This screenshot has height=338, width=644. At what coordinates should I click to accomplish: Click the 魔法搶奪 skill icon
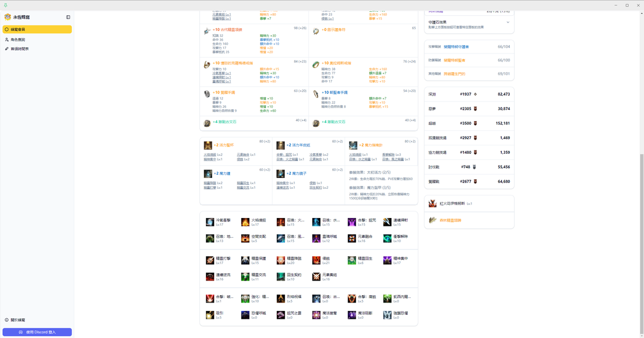316,315
